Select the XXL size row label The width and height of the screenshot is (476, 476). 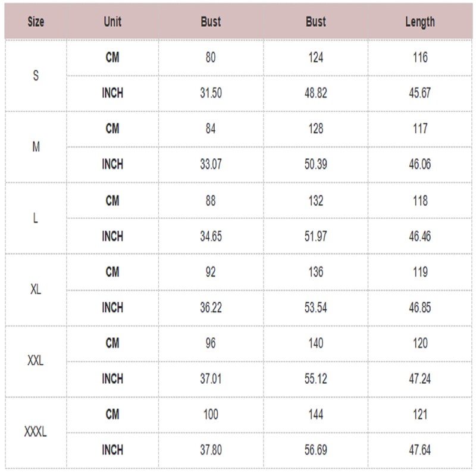[x=36, y=361]
